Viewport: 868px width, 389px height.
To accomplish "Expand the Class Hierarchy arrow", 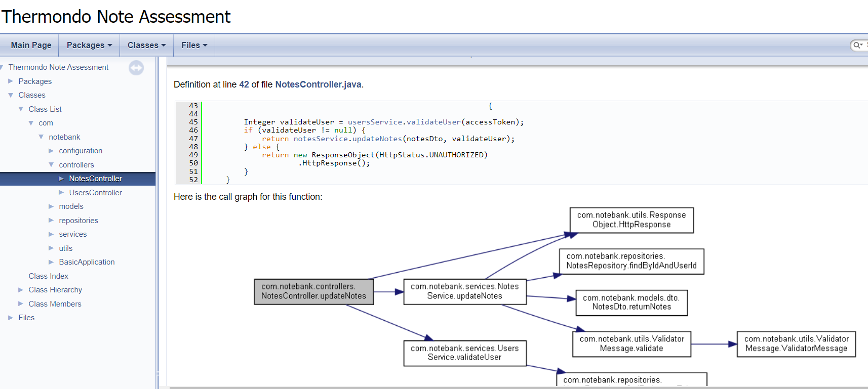I will click(21, 290).
